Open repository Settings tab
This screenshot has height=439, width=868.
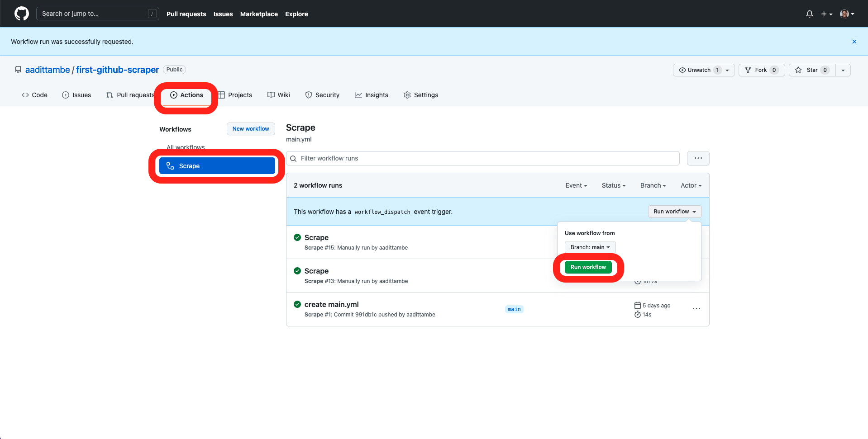pos(421,95)
